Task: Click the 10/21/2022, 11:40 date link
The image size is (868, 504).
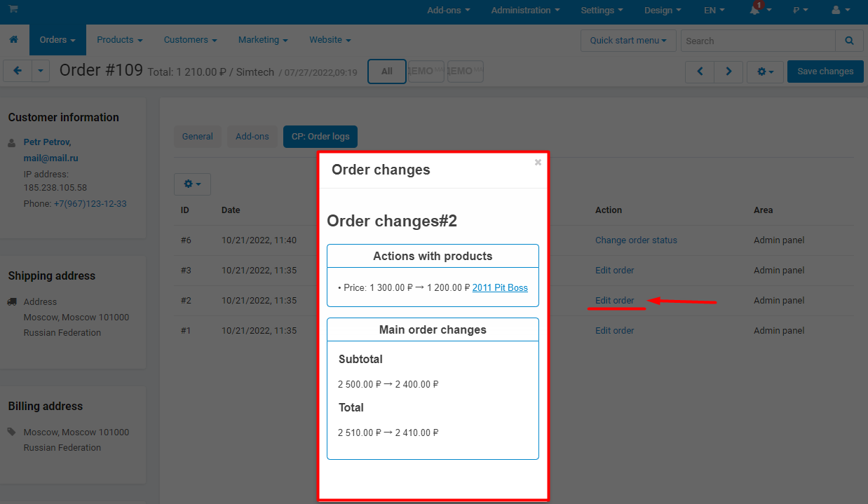Action: [259, 240]
